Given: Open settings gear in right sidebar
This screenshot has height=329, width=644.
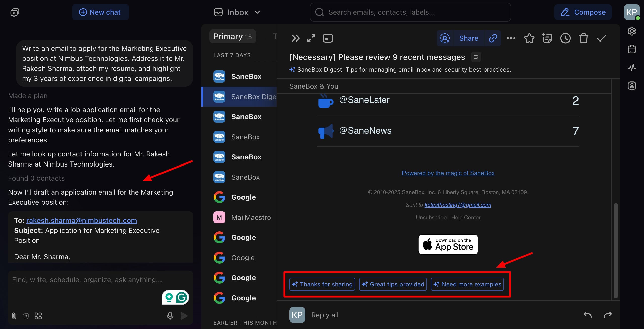Looking at the screenshot, I should click(632, 31).
